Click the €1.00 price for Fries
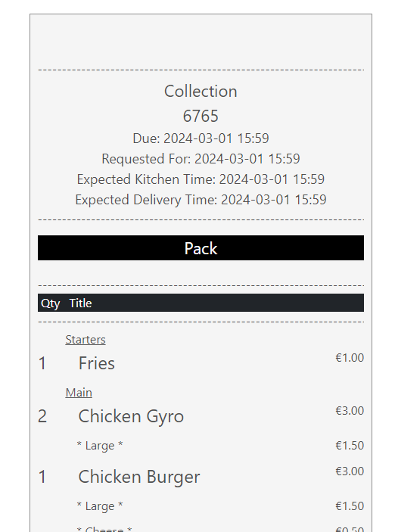The height and width of the screenshot is (532, 395). pos(350,358)
